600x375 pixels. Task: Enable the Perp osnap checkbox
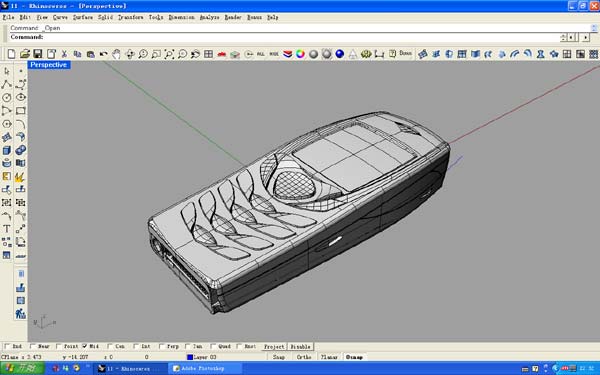click(161, 346)
